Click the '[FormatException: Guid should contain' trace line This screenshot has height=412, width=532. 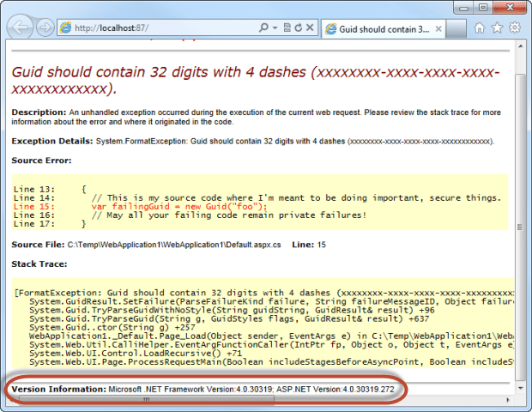pos(264,293)
